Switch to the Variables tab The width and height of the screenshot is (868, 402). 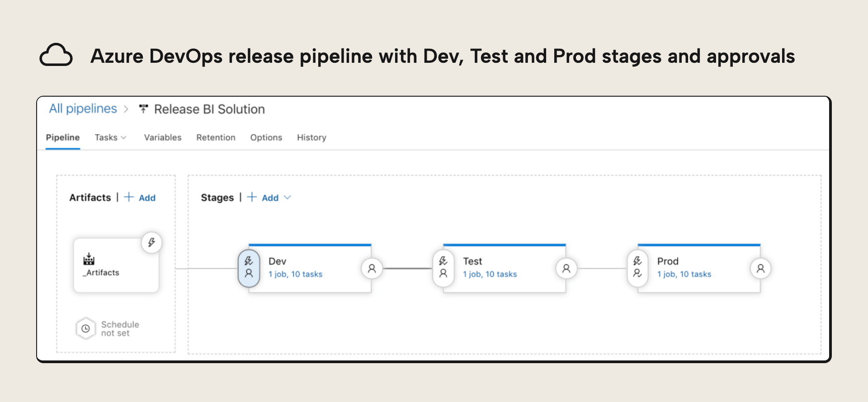coord(163,137)
